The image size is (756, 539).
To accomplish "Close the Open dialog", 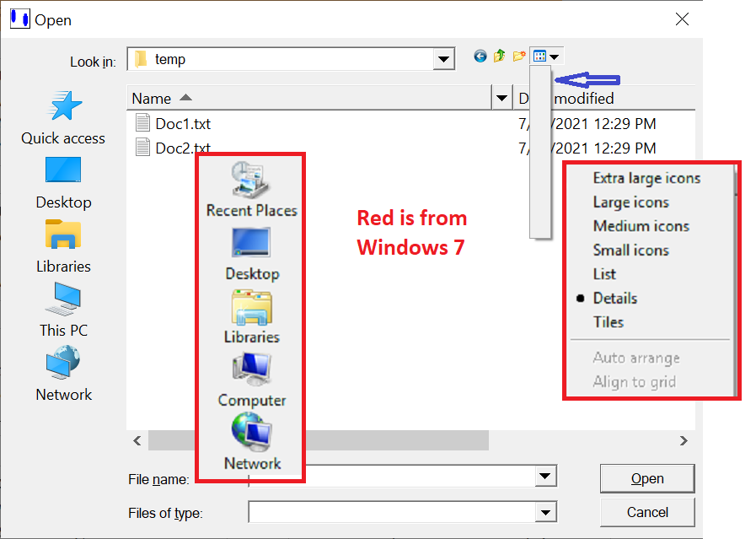I will (x=682, y=19).
